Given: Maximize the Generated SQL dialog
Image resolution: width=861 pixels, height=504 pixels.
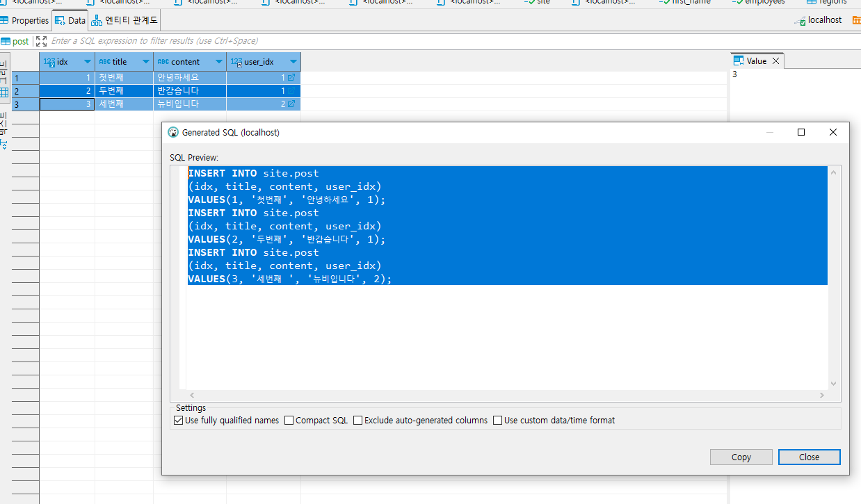Looking at the screenshot, I should [801, 132].
